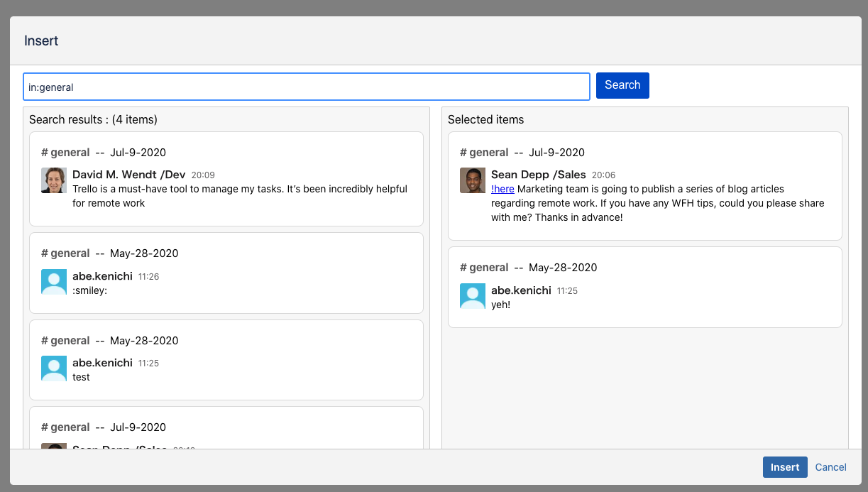This screenshot has width=868, height=492.
Task: Click the 20:09 timestamp on Wendt's message
Action: click(203, 175)
